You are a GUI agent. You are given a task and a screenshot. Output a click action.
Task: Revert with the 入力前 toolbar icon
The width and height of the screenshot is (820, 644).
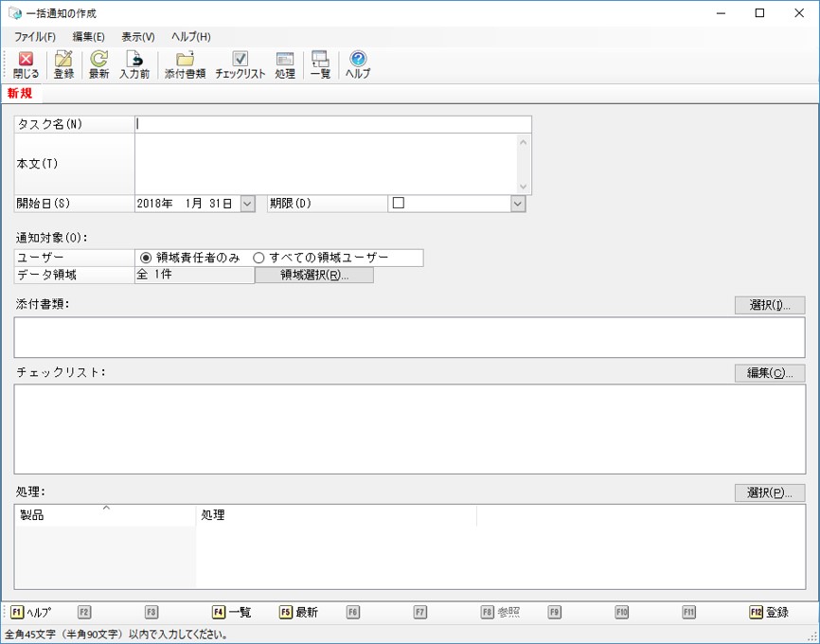coord(134,64)
